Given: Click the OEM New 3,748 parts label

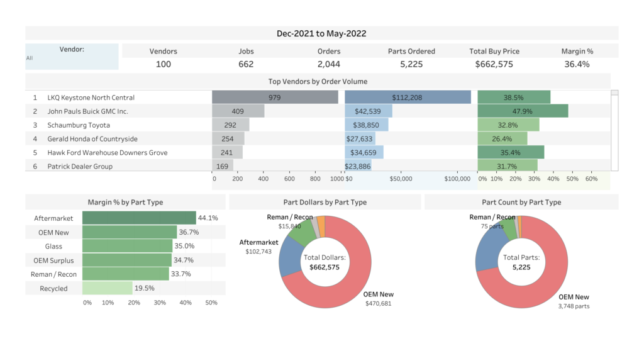Looking at the screenshot, I should (x=574, y=301).
